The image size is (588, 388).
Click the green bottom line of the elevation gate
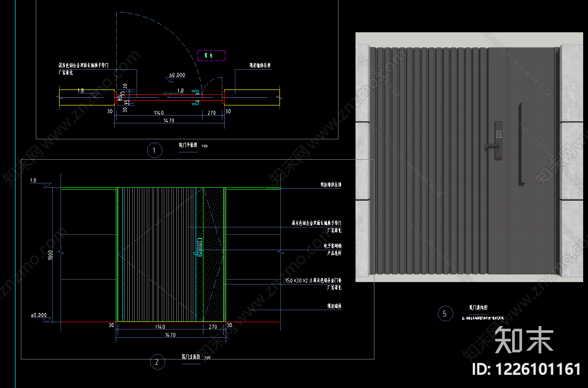[171, 321]
